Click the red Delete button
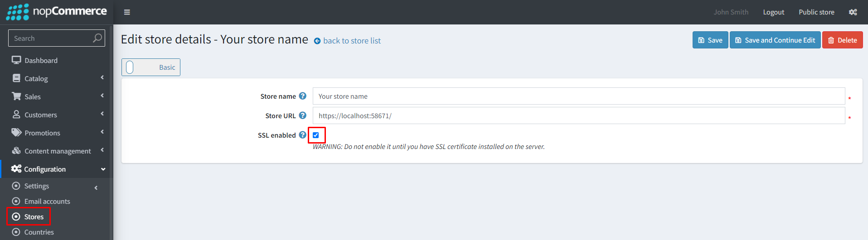The width and height of the screenshot is (868, 240). click(842, 40)
